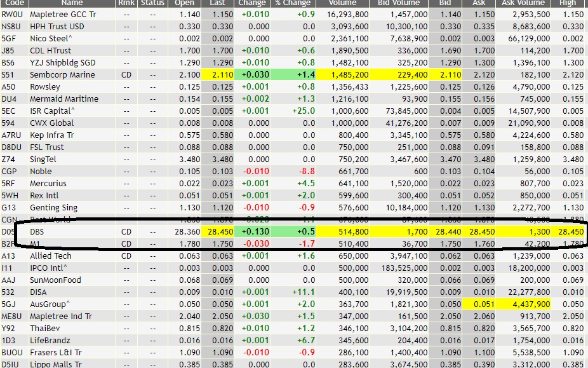Select Noble change value -0.010

pyautogui.click(x=256, y=171)
